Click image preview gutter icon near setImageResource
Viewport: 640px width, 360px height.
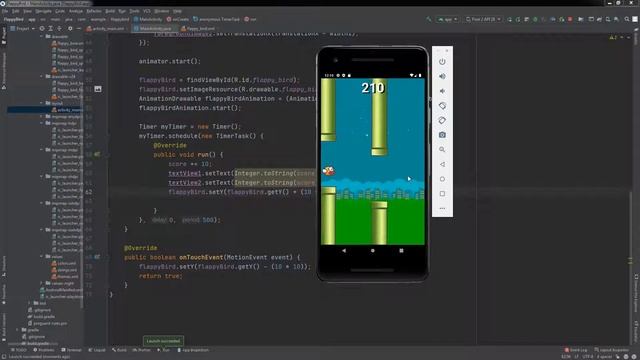pos(98,89)
